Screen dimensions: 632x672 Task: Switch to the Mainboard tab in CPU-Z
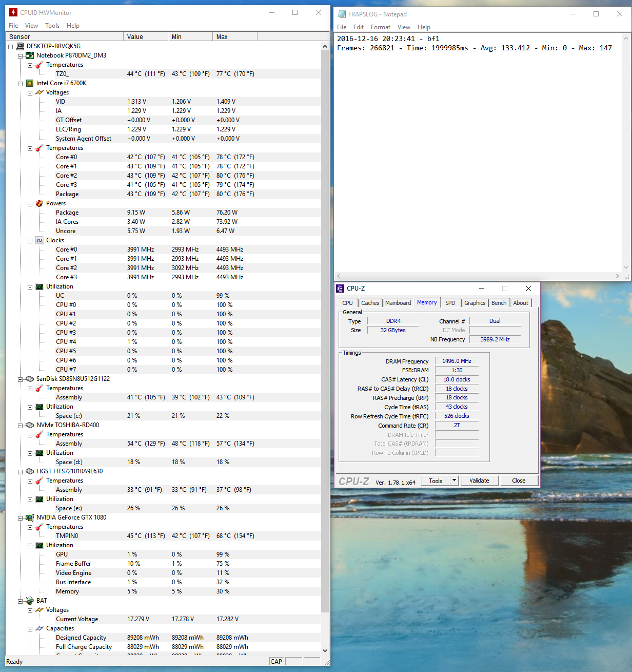398,303
